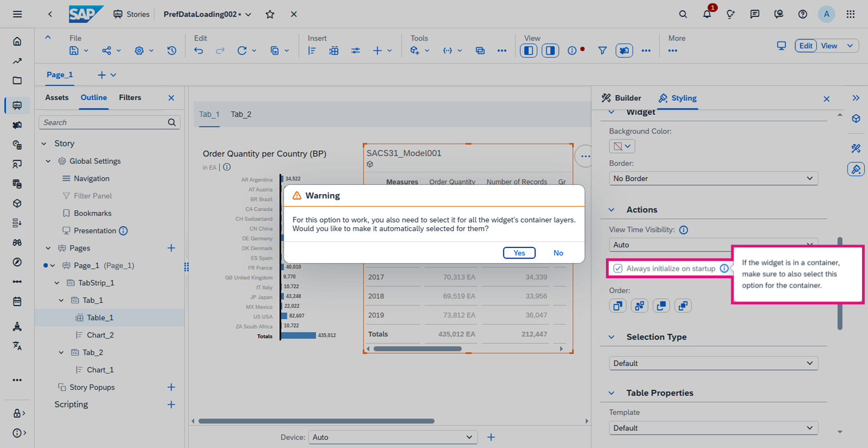The width and height of the screenshot is (868, 448).
Task: Click the Home icon in side navigation
Action: [17, 41]
